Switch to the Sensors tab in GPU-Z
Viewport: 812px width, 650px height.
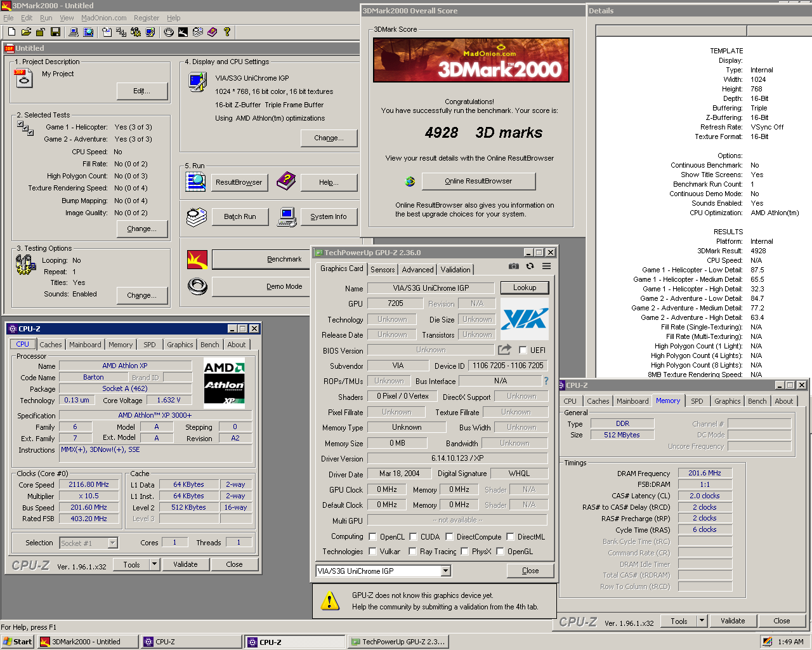[x=383, y=270]
